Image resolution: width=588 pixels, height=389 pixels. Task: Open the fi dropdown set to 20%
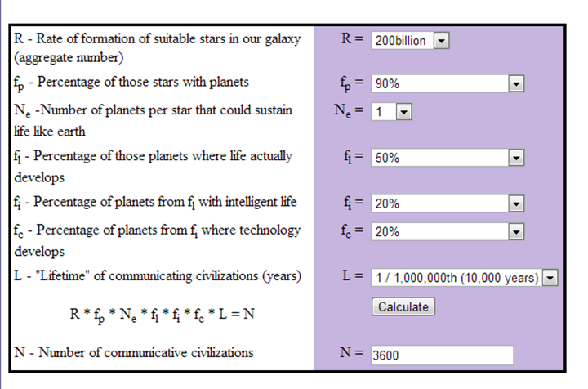point(516,203)
